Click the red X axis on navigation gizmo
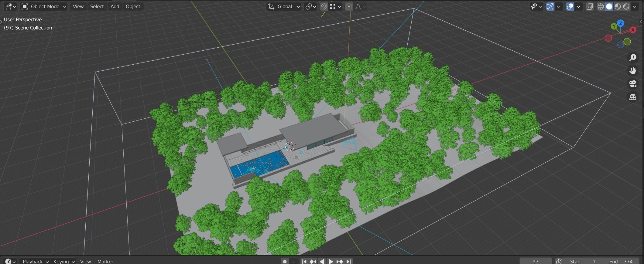The width and height of the screenshot is (644, 264). (x=633, y=30)
